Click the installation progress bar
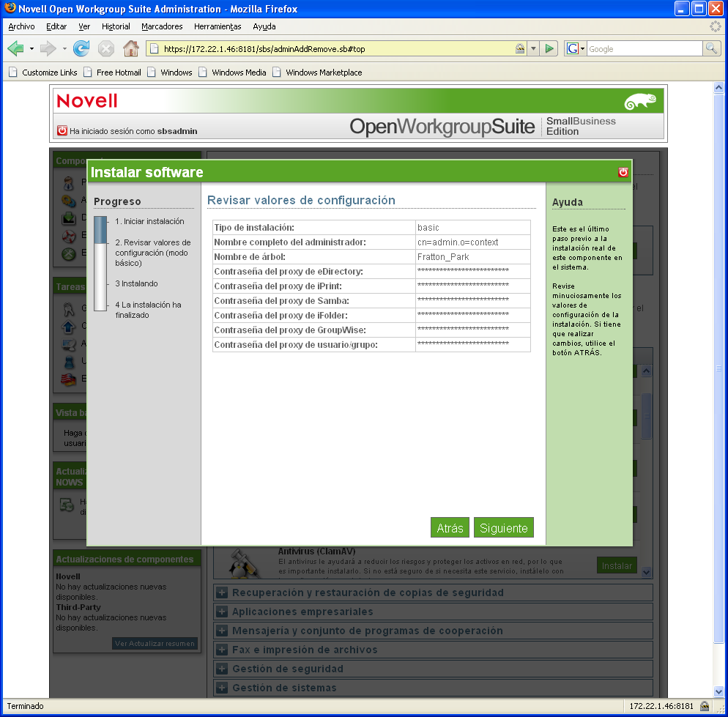This screenshot has width=728, height=717. (x=101, y=264)
